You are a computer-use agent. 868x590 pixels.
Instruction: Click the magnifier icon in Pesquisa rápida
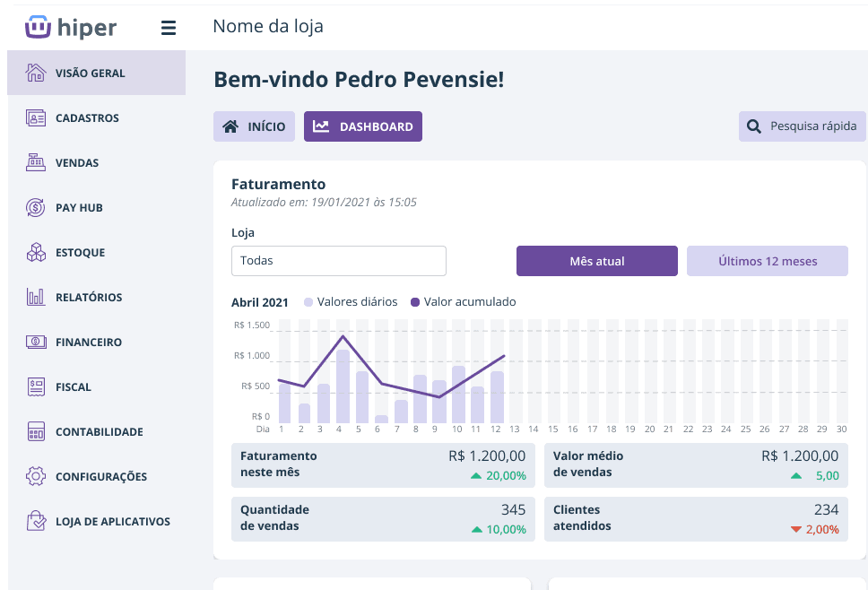coord(753,126)
